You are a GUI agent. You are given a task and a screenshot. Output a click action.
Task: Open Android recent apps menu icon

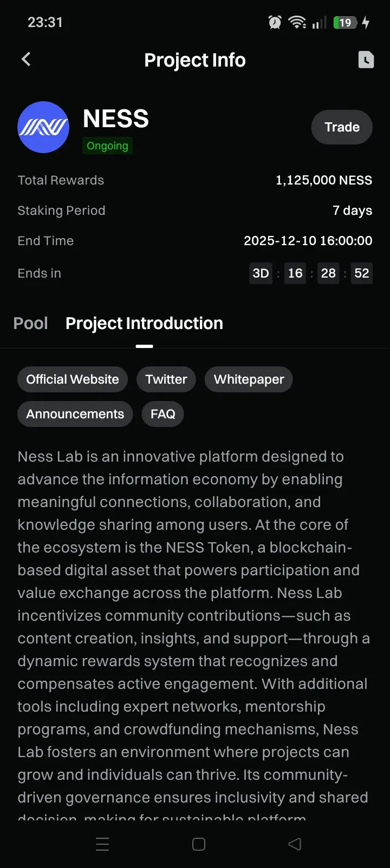[102, 844]
